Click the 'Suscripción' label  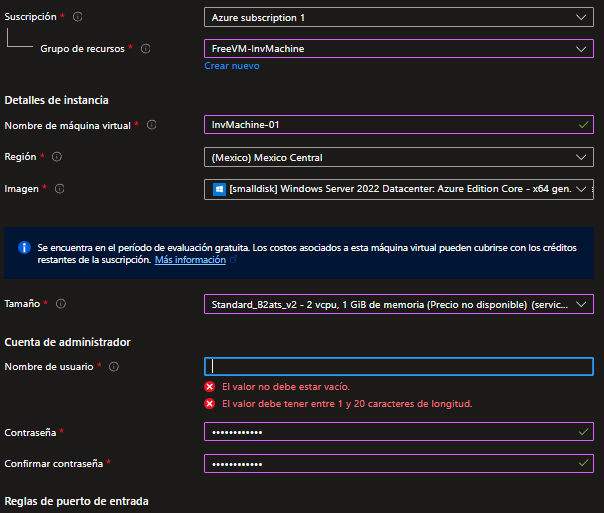30,17
